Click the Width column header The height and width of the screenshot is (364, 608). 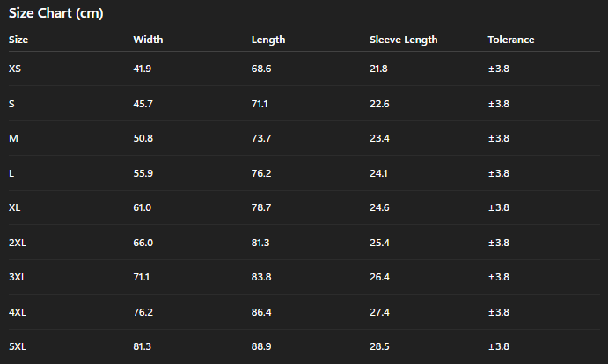(x=148, y=40)
